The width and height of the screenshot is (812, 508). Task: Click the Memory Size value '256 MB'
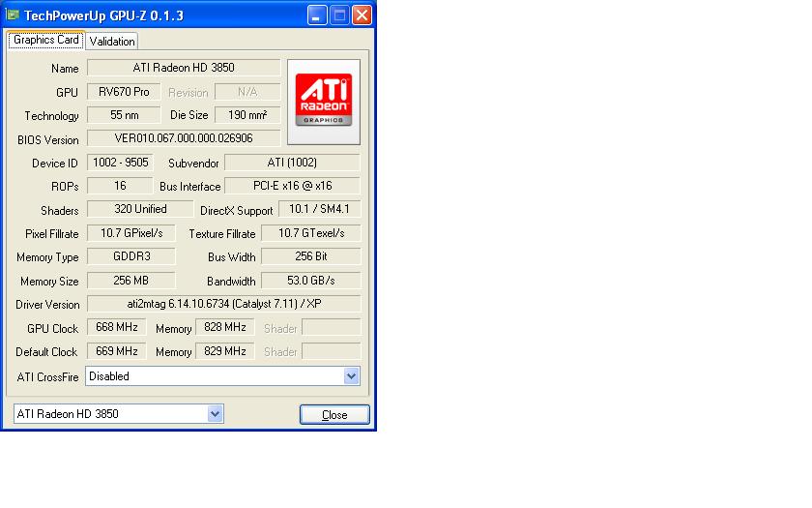click(x=131, y=281)
